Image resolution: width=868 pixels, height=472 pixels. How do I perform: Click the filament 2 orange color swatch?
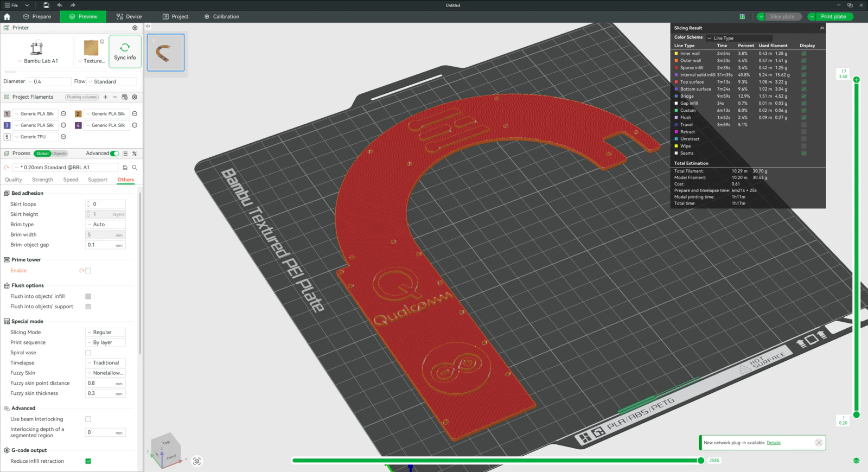pos(78,114)
